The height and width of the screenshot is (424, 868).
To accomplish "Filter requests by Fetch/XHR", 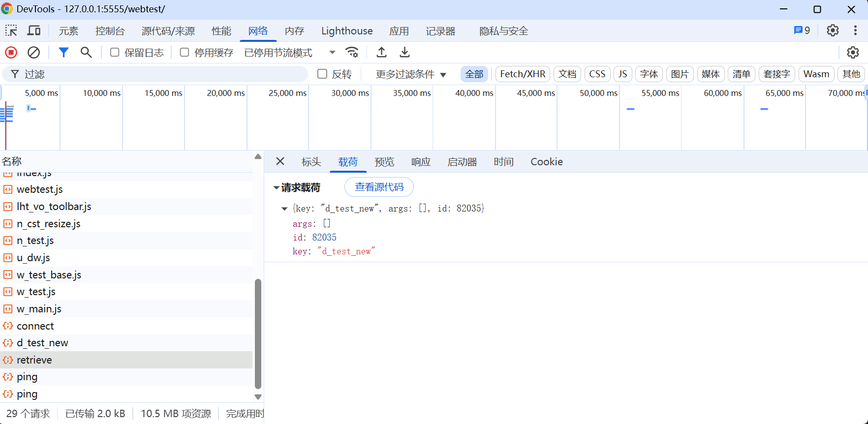I will click(x=523, y=74).
